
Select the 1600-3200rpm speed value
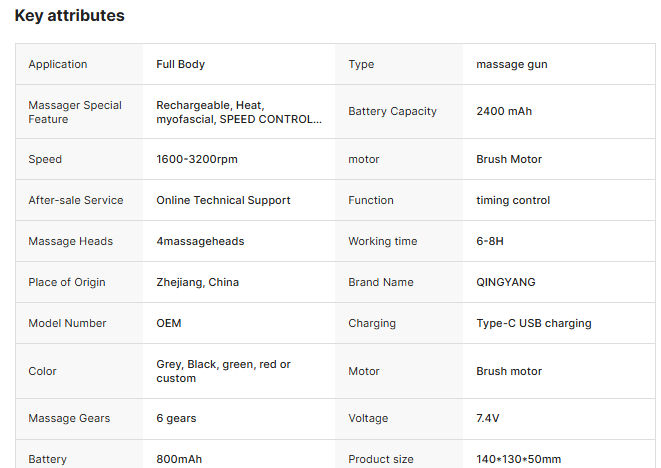(197, 159)
